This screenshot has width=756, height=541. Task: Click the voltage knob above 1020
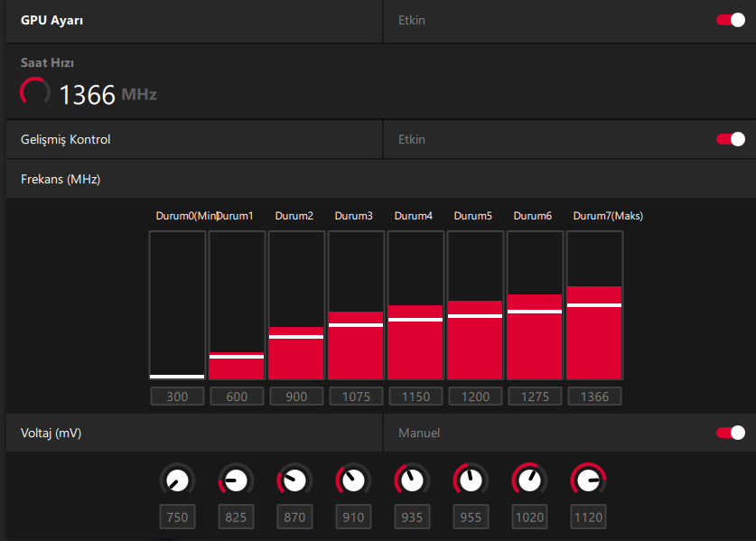point(529,480)
